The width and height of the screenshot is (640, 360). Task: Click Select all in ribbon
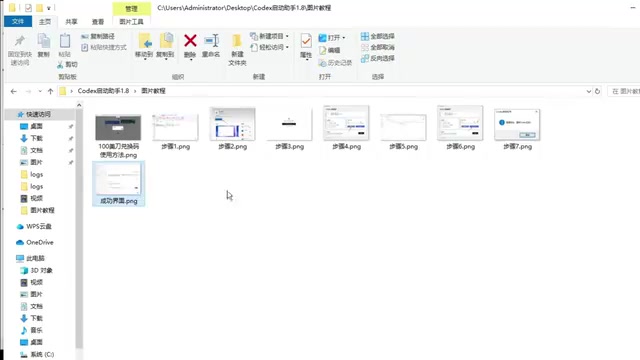pyautogui.click(x=378, y=36)
